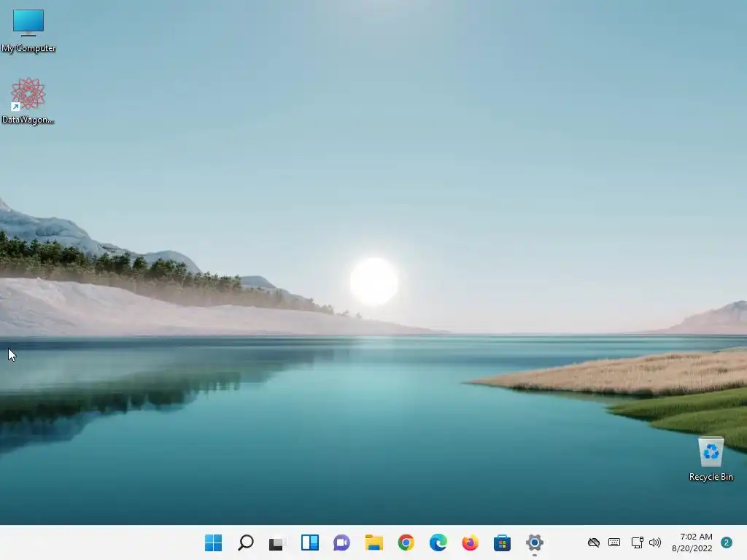
Task: Open Microsoft Store from taskbar
Action: pyautogui.click(x=502, y=542)
